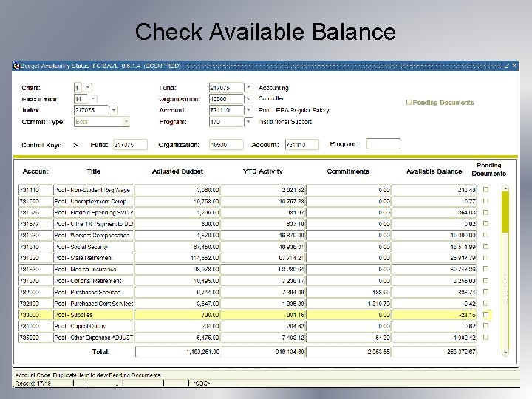This screenshot has height=399, width=532.
Task: Click the Program field showing 170
Action: pyautogui.click(x=226, y=122)
